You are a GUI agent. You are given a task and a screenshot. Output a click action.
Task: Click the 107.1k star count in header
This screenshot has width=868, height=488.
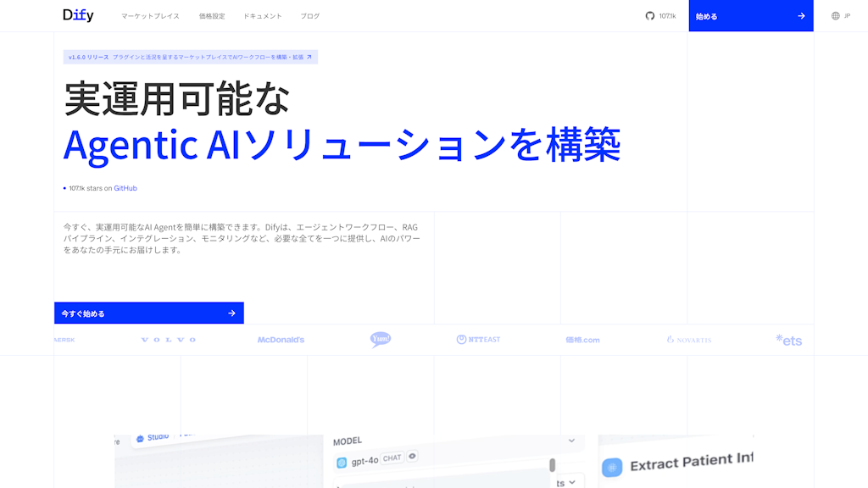pyautogui.click(x=668, y=16)
